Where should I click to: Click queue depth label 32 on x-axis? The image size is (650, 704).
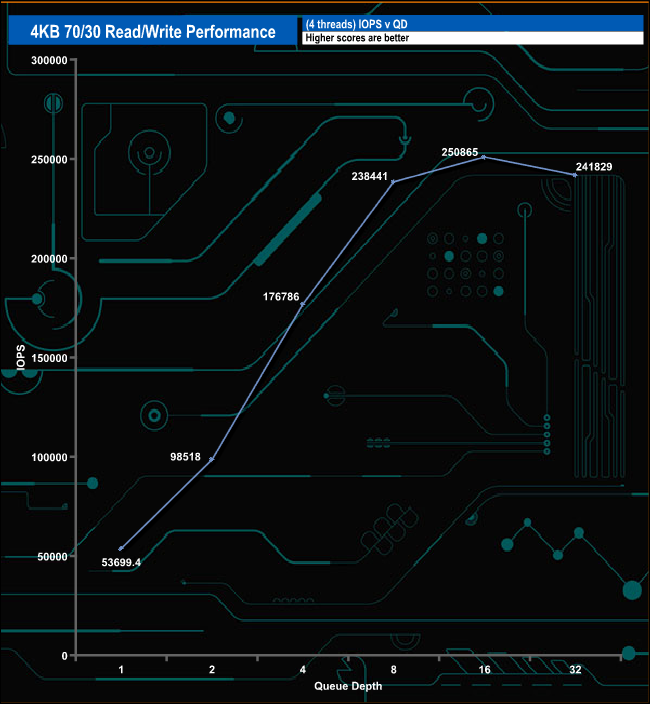coord(575,670)
